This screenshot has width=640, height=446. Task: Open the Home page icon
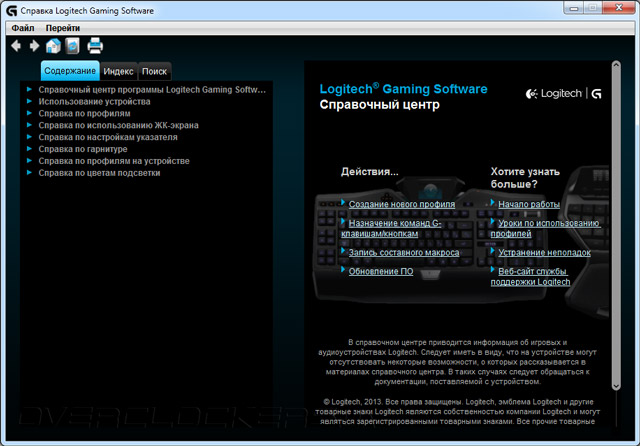tap(53, 46)
